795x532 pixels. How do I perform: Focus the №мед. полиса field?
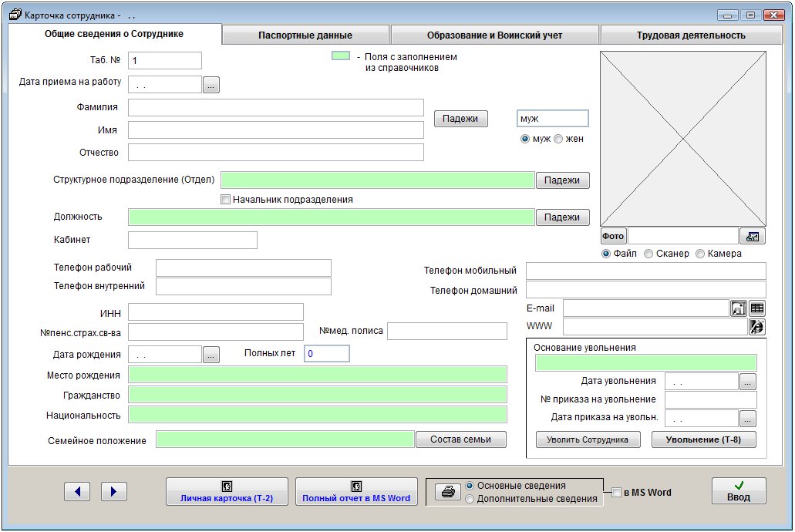(x=447, y=332)
